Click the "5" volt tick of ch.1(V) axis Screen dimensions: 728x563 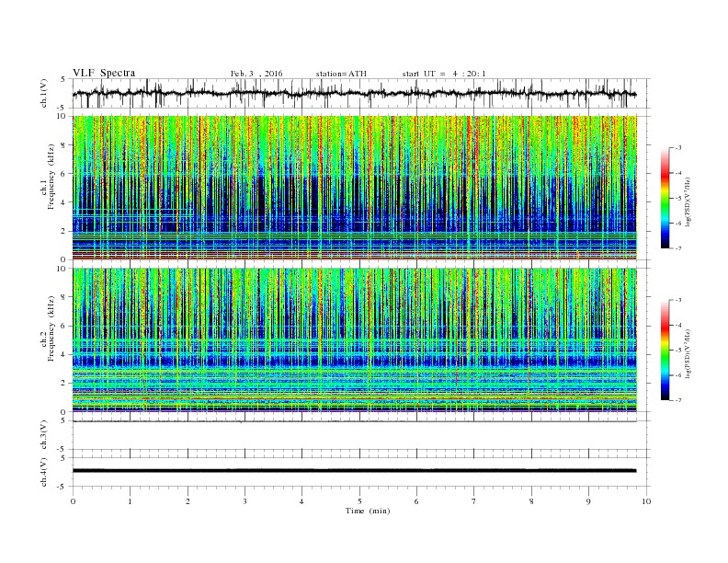coord(63,79)
